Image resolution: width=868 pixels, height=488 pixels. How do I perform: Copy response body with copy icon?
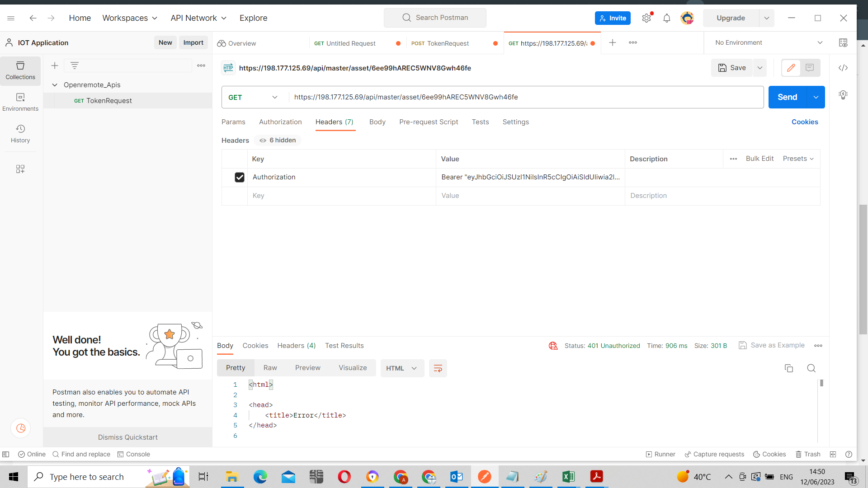(789, 368)
